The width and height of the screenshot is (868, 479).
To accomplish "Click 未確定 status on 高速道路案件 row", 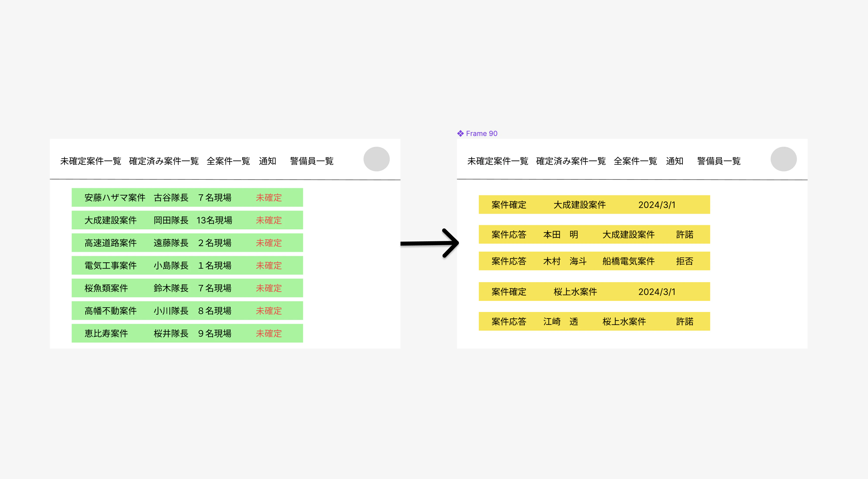I will point(269,243).
